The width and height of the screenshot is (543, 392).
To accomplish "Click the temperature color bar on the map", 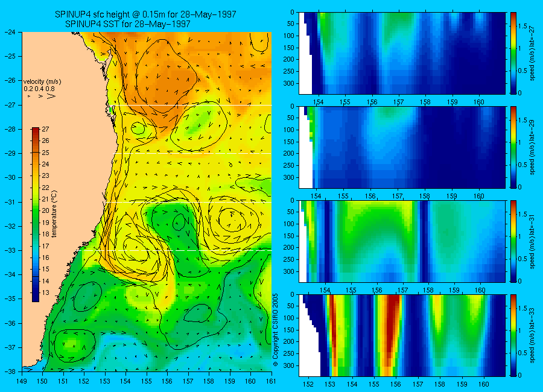I will 36,215.
